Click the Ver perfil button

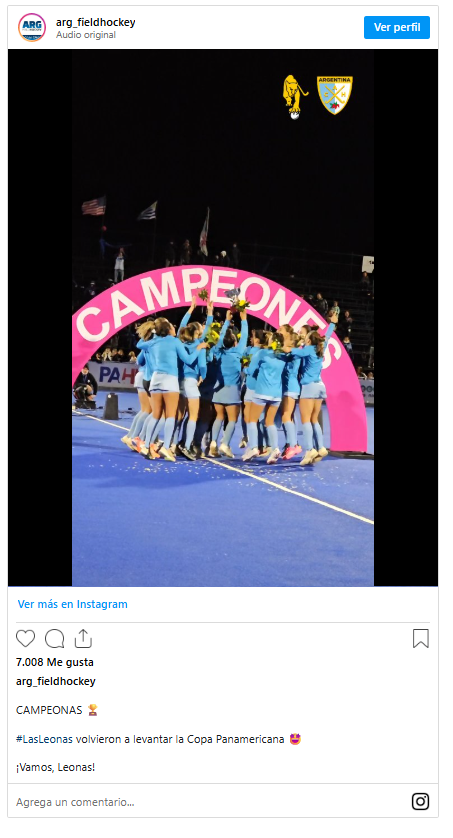pyautogui.click(x=397, y=27)
